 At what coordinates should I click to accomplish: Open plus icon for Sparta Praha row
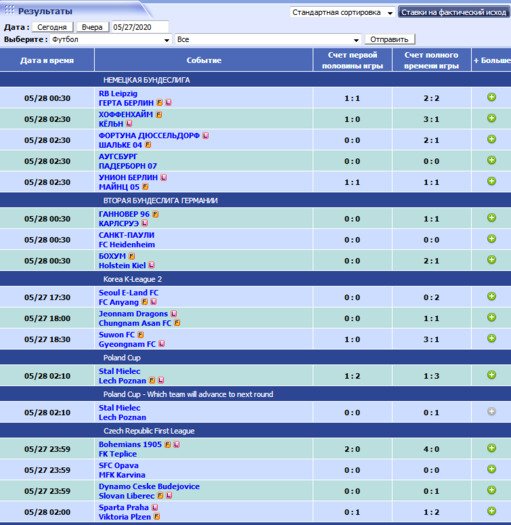[491, 511]
